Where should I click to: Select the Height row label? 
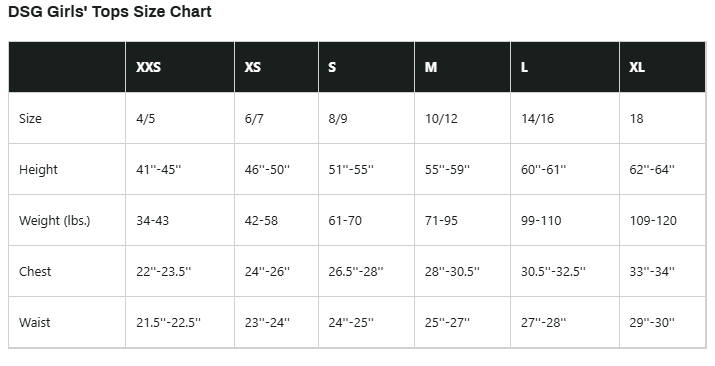[38, 170]
